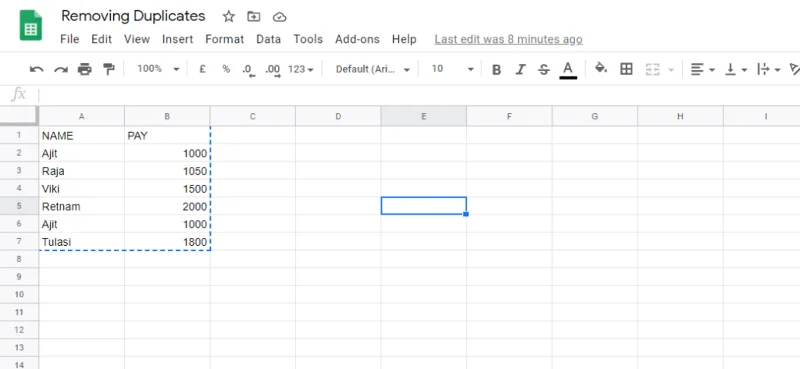
Task: Select the cell with 2000
Action: click(167, 206)
